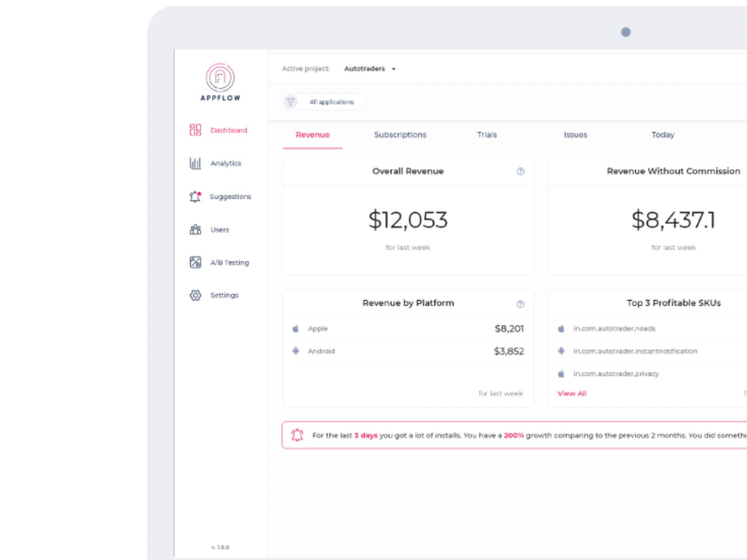
Task: Click the Suggestions label in the sidebar
Action: [230, 197]
